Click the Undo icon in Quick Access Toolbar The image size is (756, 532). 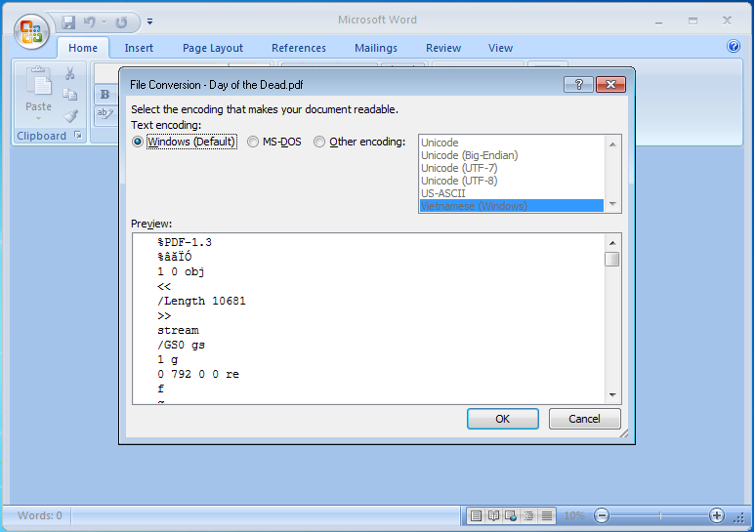(x=90, y=21)
